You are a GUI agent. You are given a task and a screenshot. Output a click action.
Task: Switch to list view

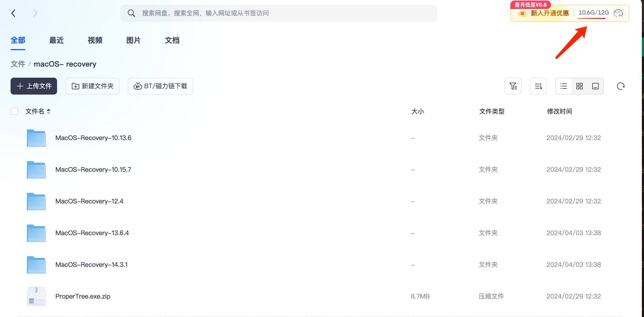564,86
